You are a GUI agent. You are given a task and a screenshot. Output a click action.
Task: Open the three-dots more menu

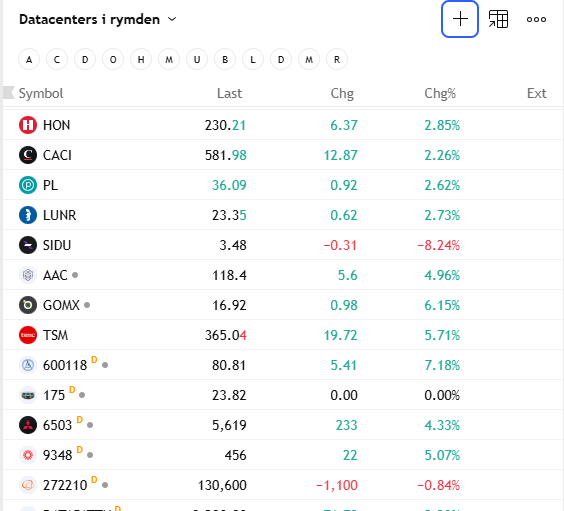536,19
